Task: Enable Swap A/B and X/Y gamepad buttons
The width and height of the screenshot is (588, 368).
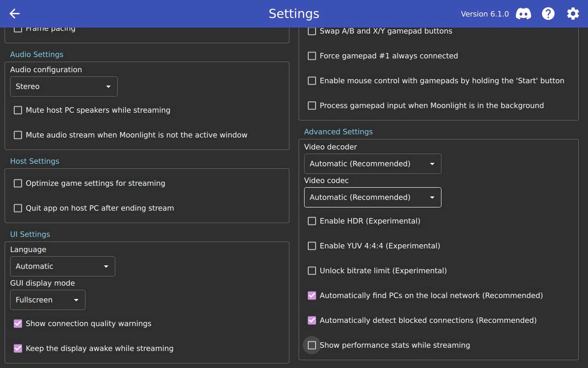Action: coord(312,31)
